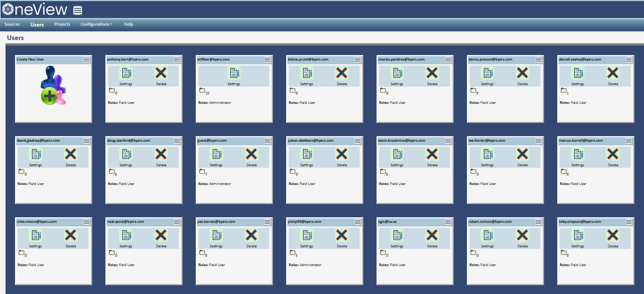Open the Help menu item
Image resolution: width=644 pixels, height=294 pixels.
click(x=128, y=24)
